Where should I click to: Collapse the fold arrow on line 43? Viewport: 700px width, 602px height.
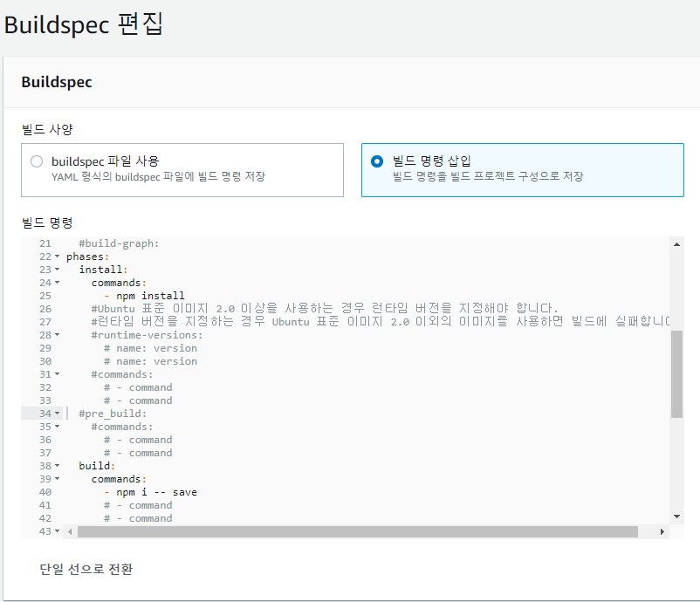click(57, 531)
